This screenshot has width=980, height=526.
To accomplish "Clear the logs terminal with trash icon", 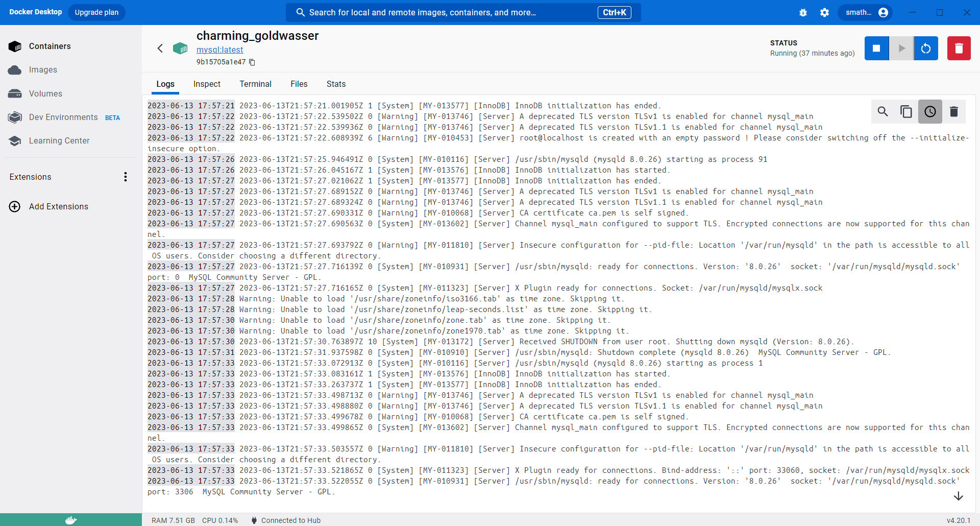I will coord(953,111).
